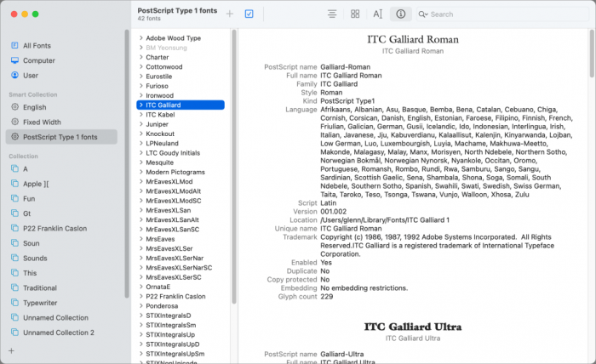Toggle the enable fonts checkbox in toolbar
Viewport: 596px width, 364px height.
(249, 14)
